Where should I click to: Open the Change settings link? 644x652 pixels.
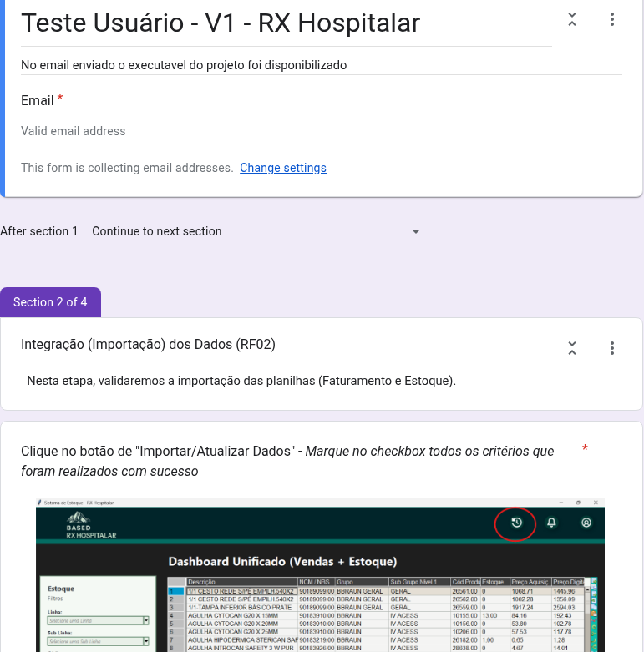(x=283, y=168)
